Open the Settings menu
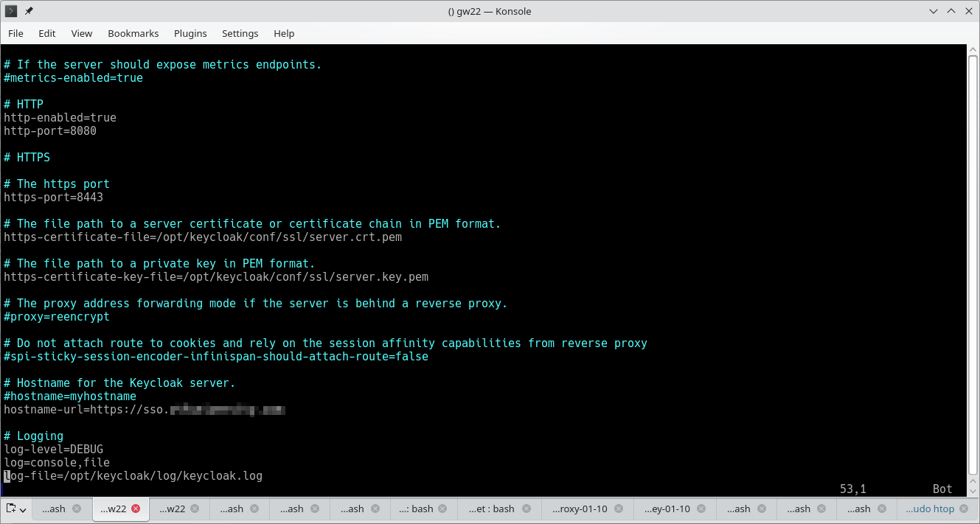980x524 pixels. click(x=240, y=33)
